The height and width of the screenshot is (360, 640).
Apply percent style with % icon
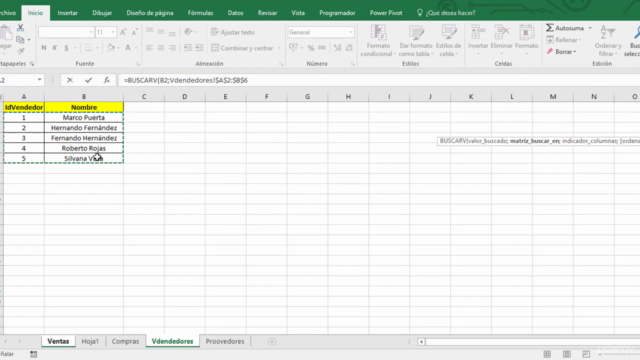311,48
